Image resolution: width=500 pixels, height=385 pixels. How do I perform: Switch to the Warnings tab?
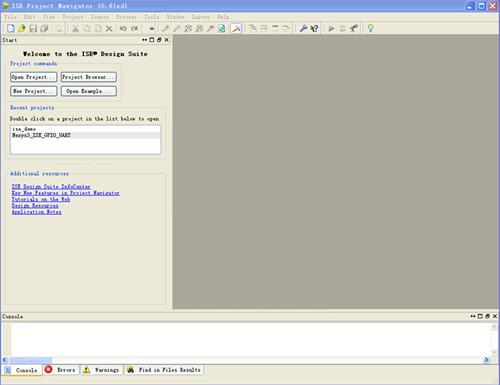pyautogui.click(x=101, y=370)
